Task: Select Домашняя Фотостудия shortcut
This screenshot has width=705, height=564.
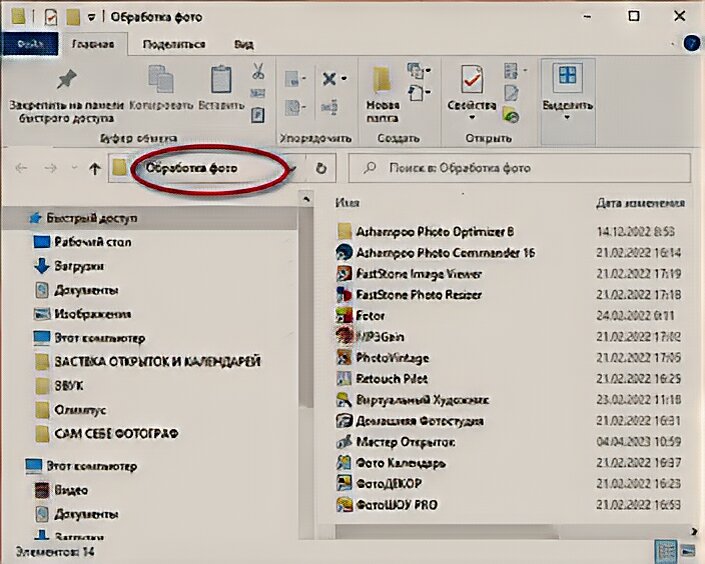Action: pos(410,421)
